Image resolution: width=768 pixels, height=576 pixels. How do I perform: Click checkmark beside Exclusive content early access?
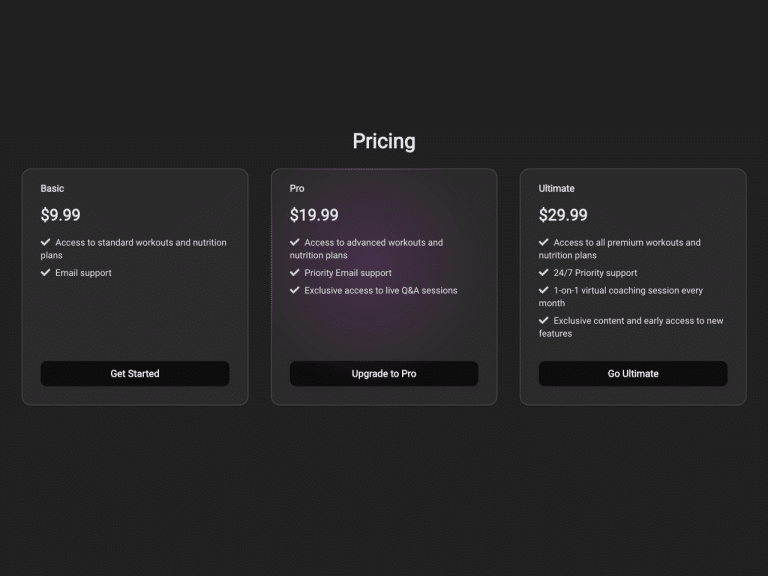click(x=544, y=320)
